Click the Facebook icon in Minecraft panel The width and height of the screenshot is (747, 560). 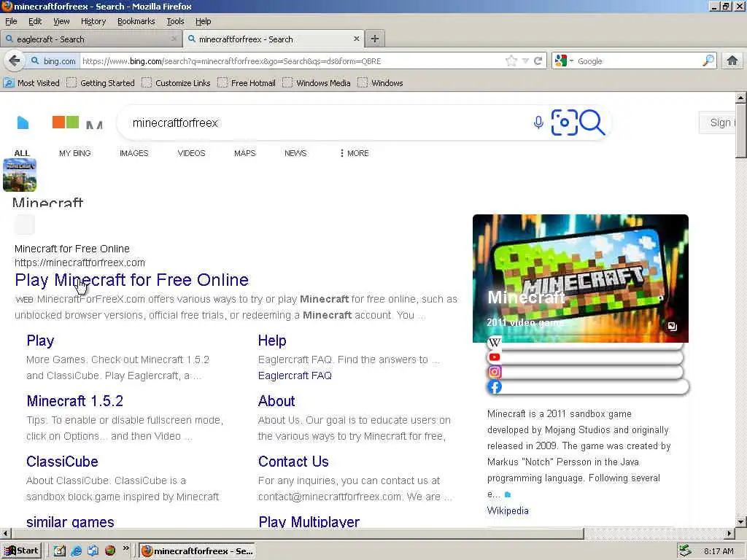(495, 386)
